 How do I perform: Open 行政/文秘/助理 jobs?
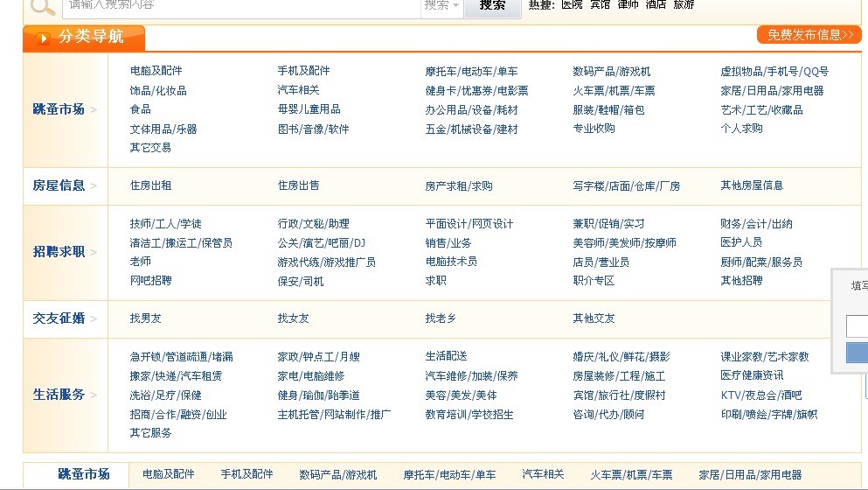coord(313,223)
